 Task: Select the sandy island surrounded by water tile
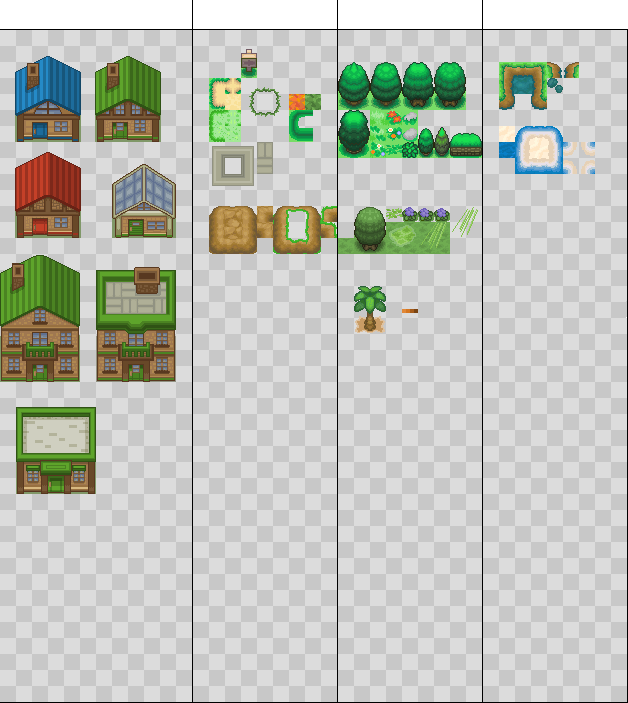[x=539, y=150]
